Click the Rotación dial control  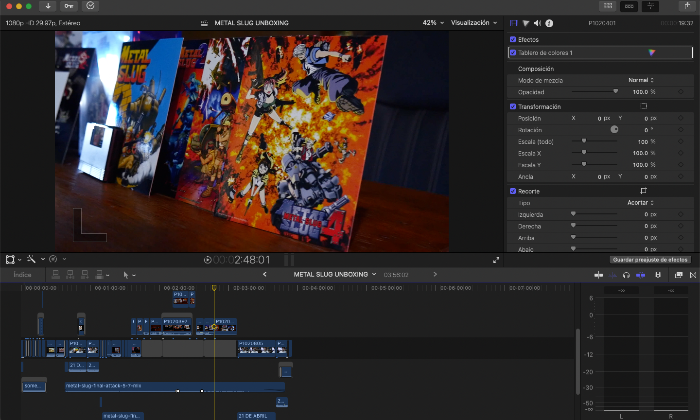[614, 129]
